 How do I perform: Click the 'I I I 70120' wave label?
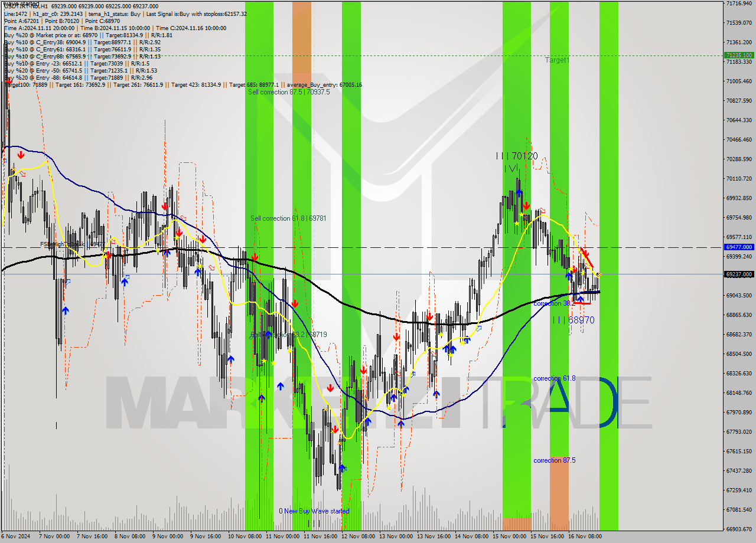517,156
